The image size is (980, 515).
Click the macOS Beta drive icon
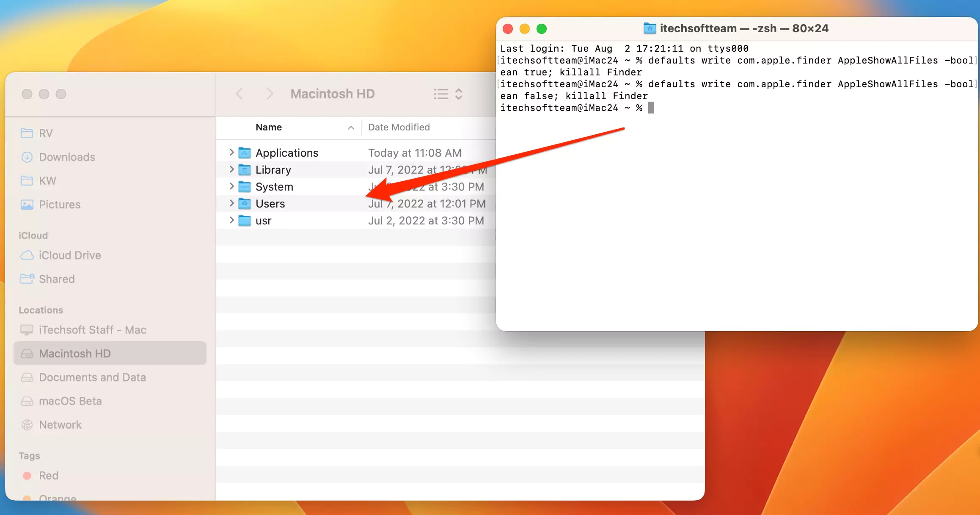pyautogui.click(x=27, y=401)
